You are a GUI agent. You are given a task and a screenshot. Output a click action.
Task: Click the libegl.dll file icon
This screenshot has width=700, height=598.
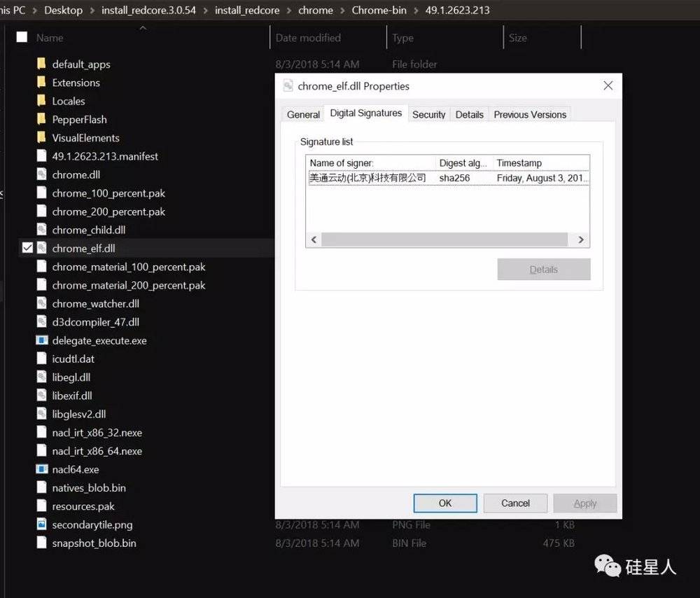[41, 377]
